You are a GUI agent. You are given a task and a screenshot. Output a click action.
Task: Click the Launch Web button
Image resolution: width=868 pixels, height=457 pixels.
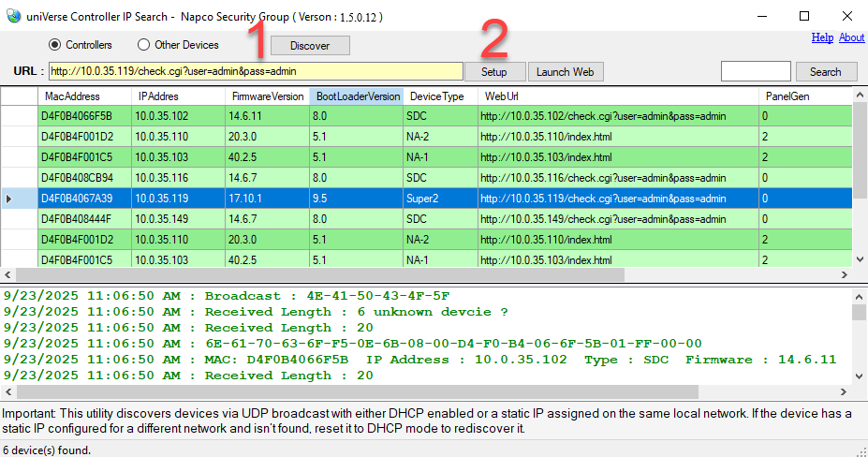coord(566,72)
